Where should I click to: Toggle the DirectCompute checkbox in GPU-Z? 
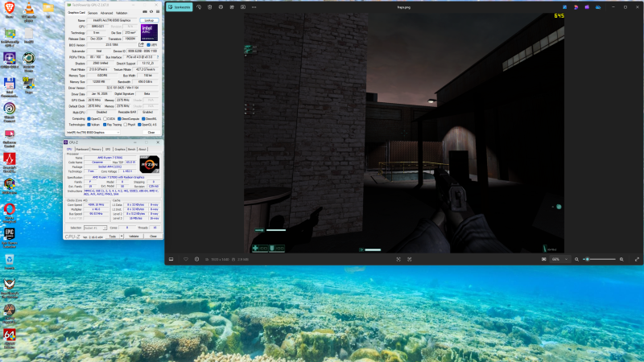click(x=119, y=118)
